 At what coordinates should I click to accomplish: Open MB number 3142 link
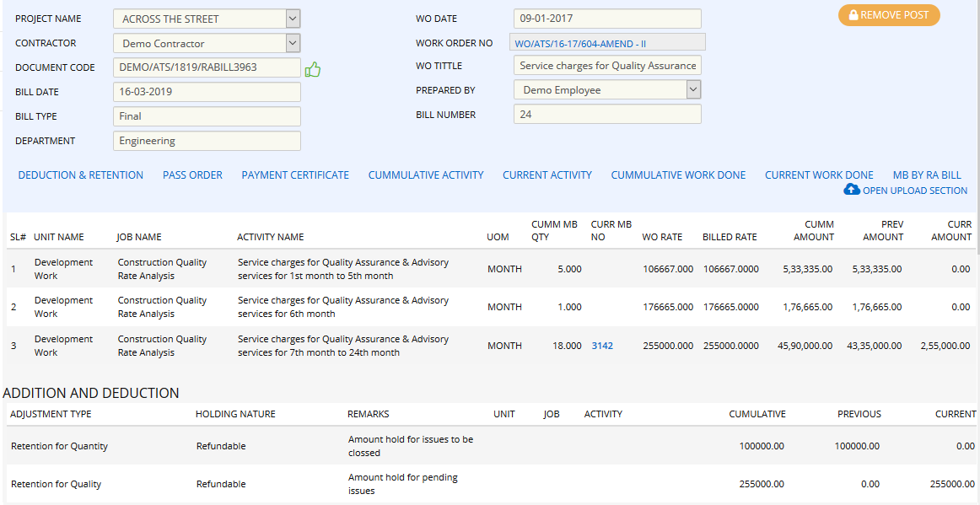(x=602, y=346)
